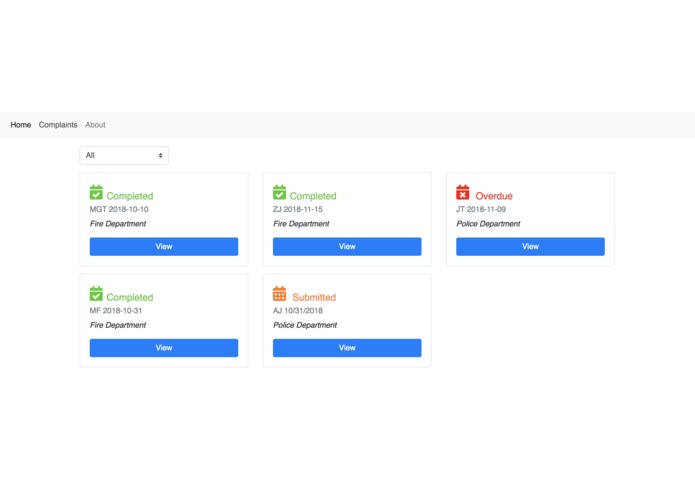Viewport: 695px width, 494px height.
Task: Click Completed status on MGT card
Action: pos(130,196)
